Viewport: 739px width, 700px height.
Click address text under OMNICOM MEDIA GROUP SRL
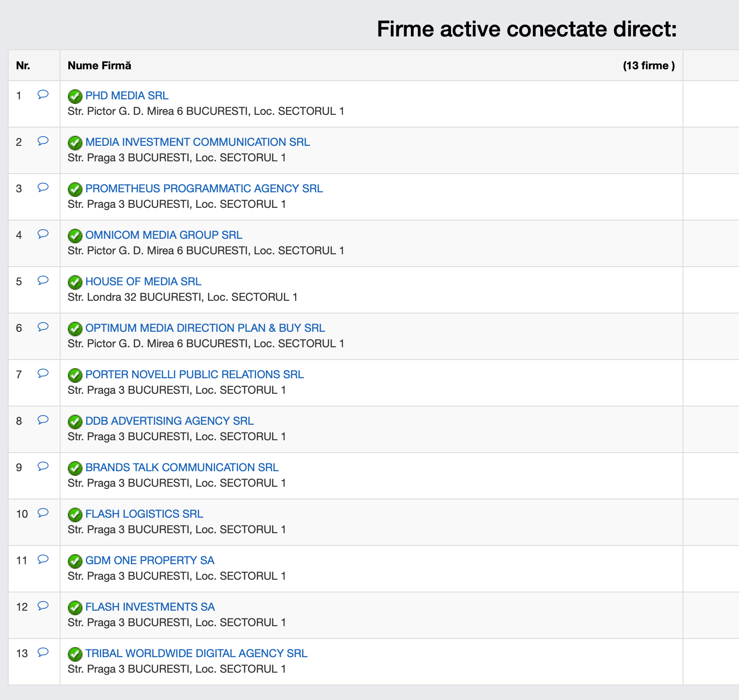[x=206, y=251]
